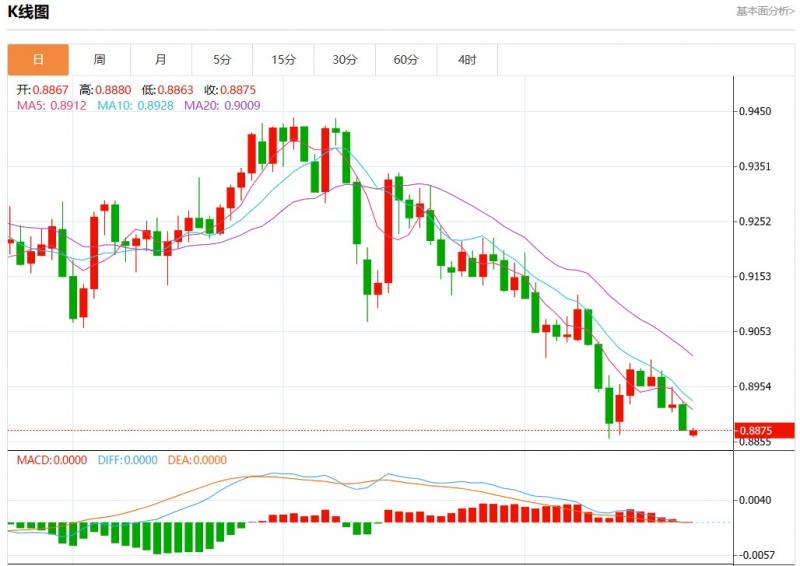800x566 pixels.
Task: Switch to the 周 (weekly) tab
Action: coord(99,60)
